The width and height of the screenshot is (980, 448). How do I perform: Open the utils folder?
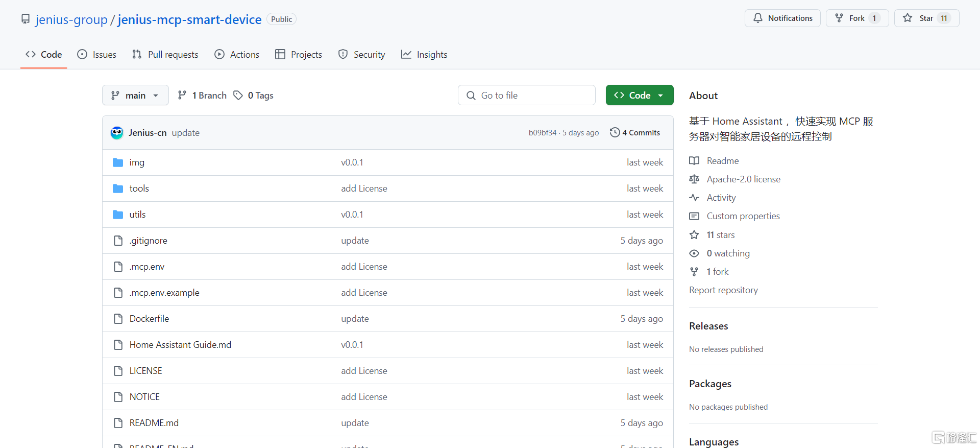click(x=138, y=215)
